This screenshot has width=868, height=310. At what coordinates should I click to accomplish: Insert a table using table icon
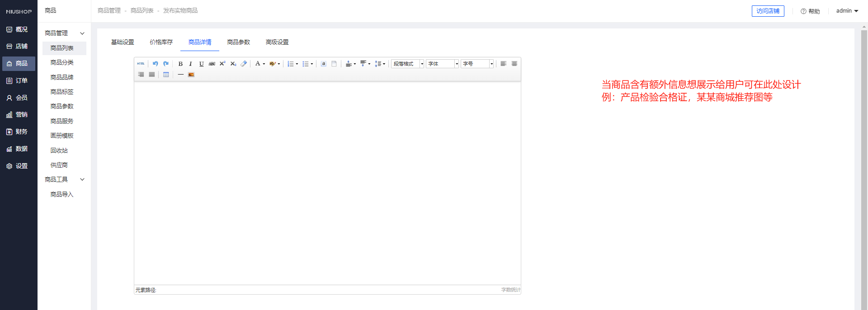coord(166,75)
